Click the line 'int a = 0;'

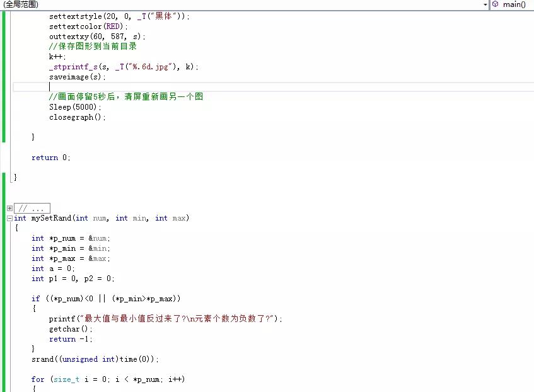point(53,268)
